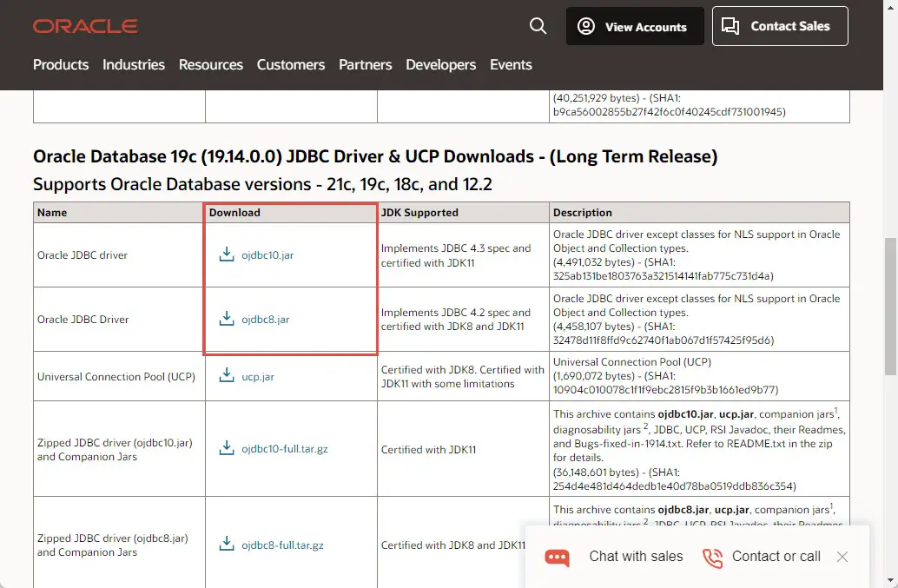Open the Events menu
The height and width of the screenshot is (588, 898).
pyautogui.click(x=511, y=64)
